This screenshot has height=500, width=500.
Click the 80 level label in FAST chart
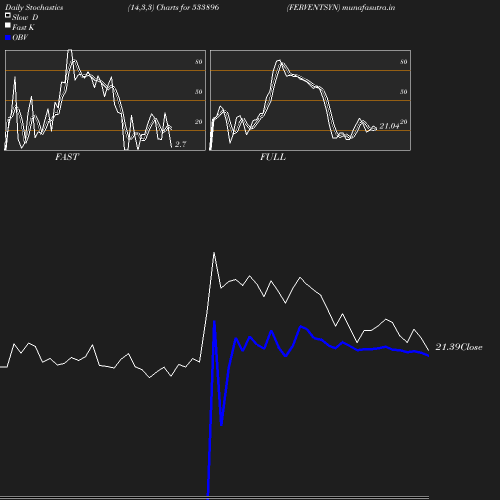pyautogui.click(x=198, y=62)
